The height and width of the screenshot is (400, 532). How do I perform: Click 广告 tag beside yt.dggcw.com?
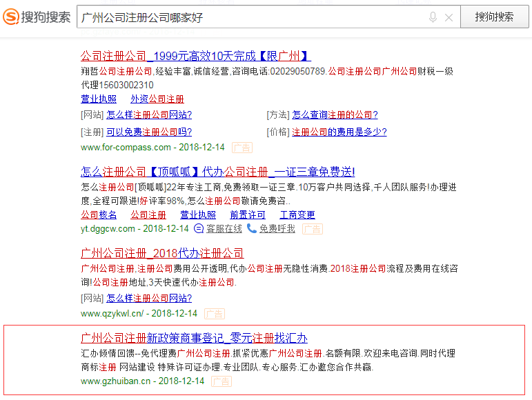point(312,229)
